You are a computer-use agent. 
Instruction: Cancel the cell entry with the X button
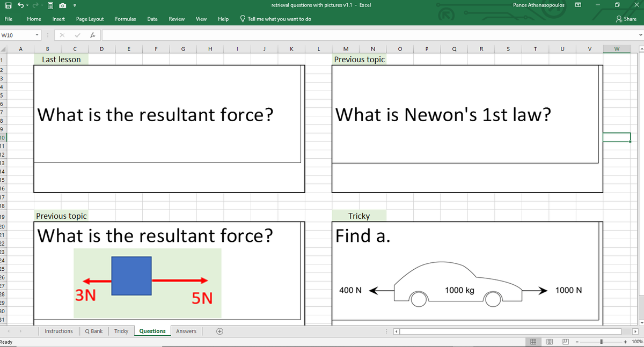point(61,34)
